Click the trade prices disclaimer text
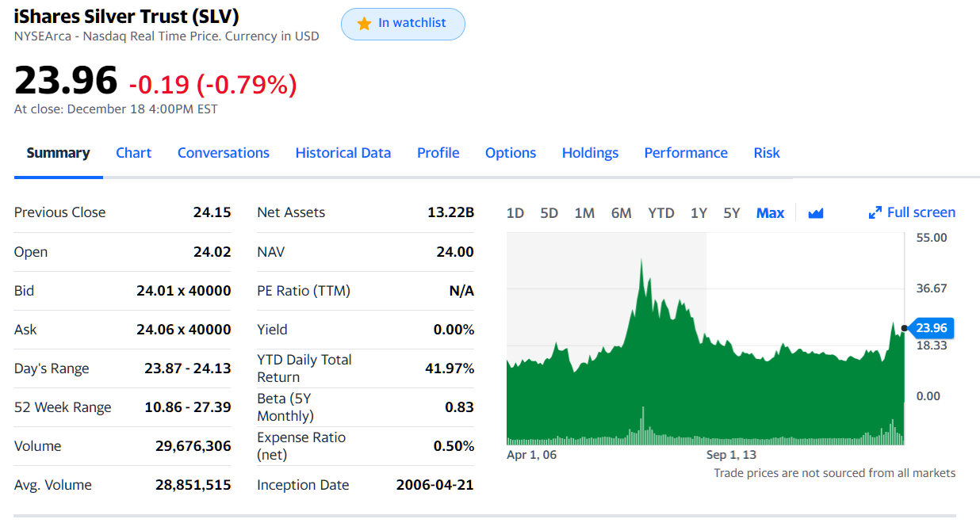 835,473
